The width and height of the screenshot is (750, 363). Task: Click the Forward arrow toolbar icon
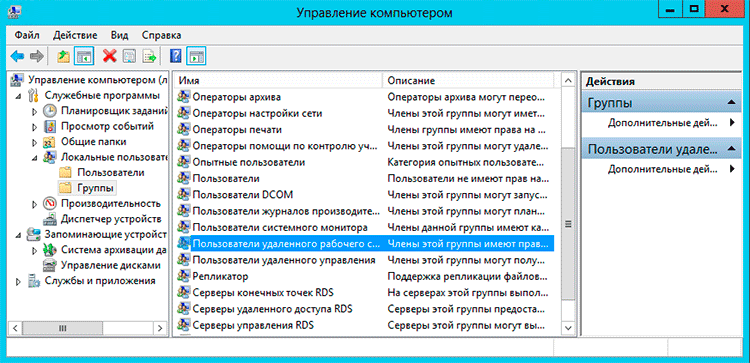[x=36, y=56]
